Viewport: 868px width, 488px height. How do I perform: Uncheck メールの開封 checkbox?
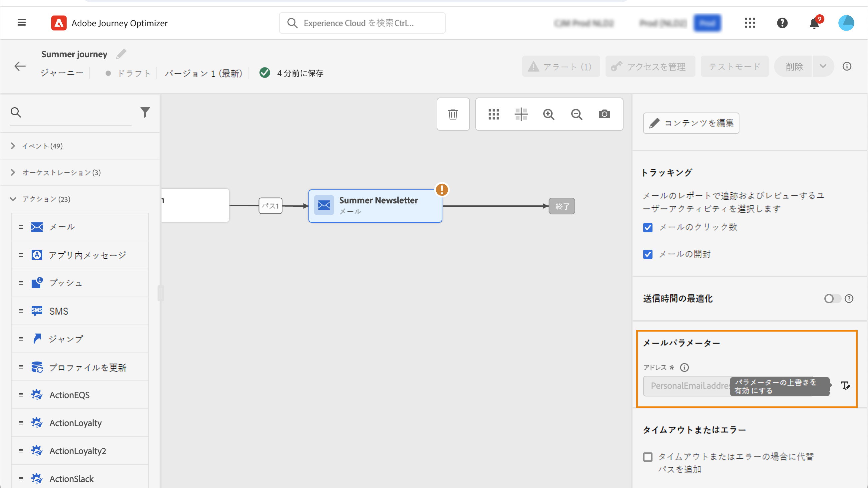click(x=648, y=254)
